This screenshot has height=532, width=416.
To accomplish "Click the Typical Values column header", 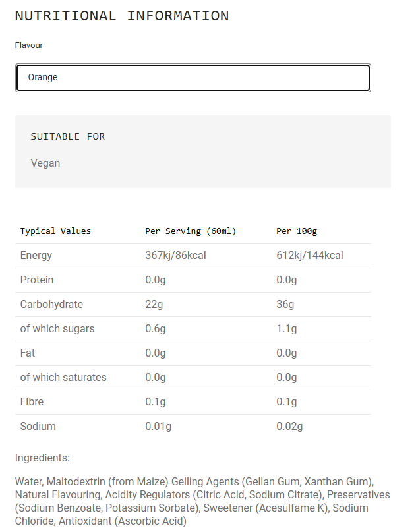I will (x=55, y=231).
